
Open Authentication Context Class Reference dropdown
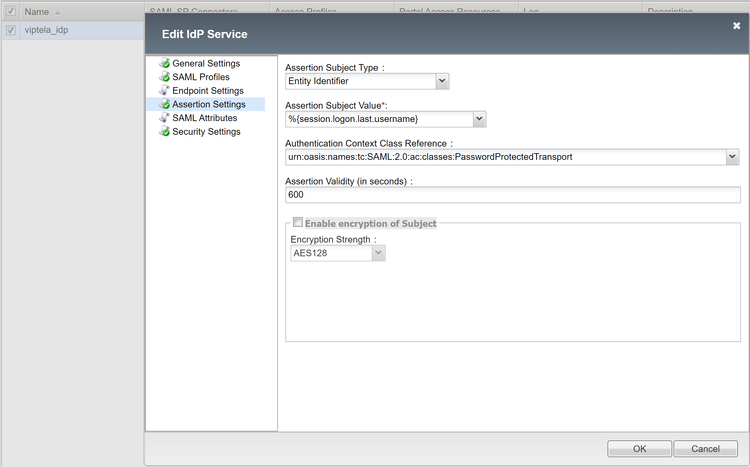(732, 157)
